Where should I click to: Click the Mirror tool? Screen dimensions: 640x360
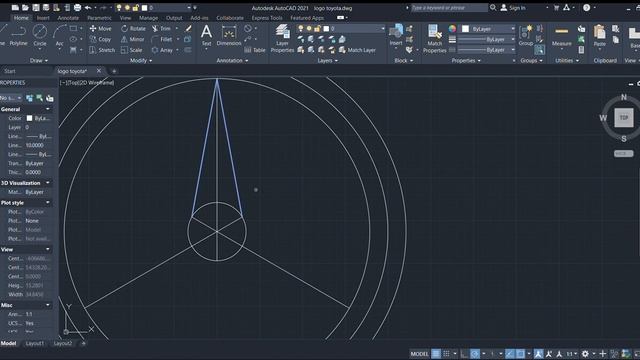click(x=133, y=39)
